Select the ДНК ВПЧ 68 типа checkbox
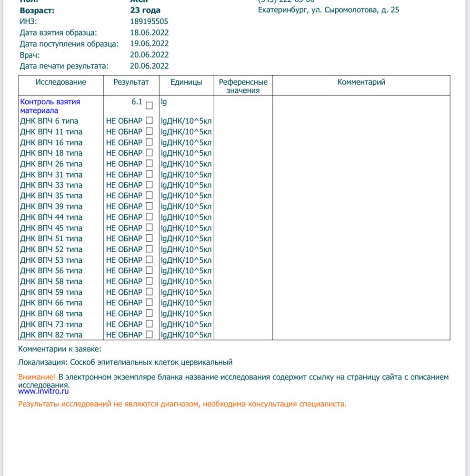The height and width of the screenshot is (476, 470). 149,313
